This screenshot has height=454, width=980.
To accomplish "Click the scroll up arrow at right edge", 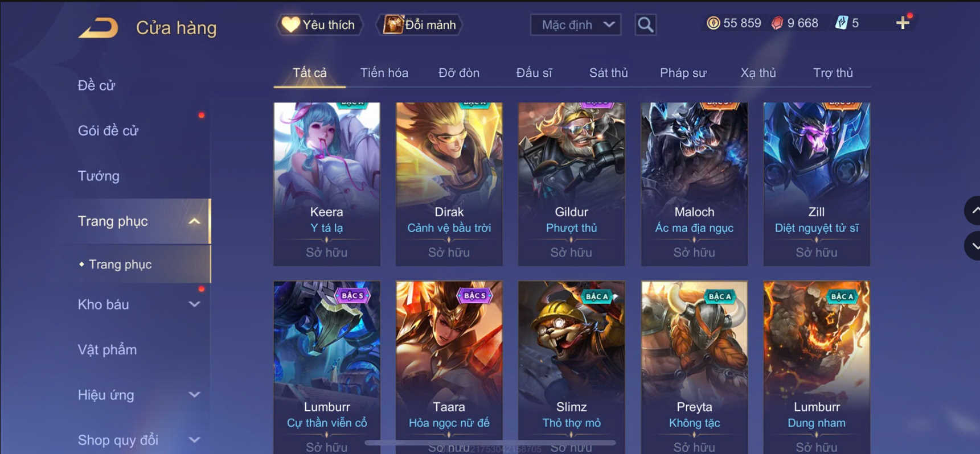I will tap(973, 211).
